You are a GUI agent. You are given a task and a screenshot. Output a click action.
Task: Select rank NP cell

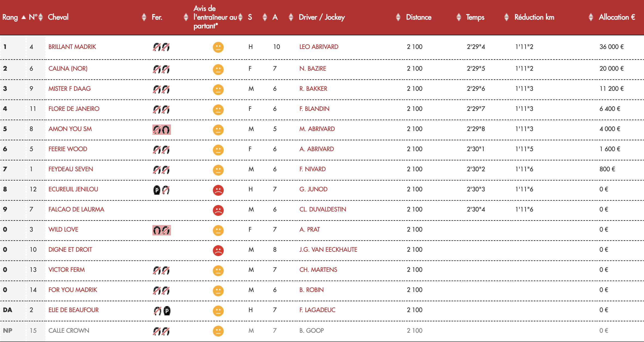point(8,331)
